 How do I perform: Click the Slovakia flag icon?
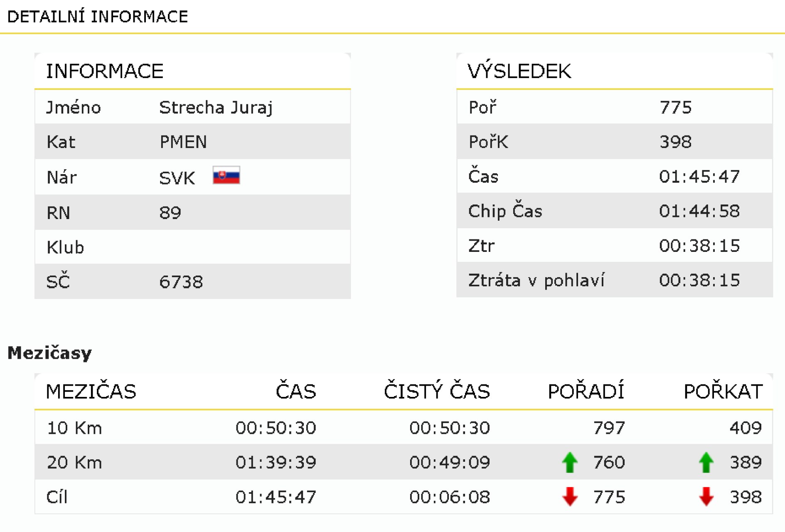[226, 175]
